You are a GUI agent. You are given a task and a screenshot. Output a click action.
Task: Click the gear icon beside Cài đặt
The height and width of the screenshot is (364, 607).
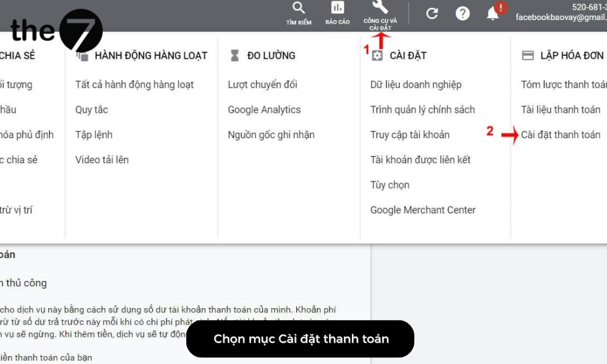(x=378, y=55)
